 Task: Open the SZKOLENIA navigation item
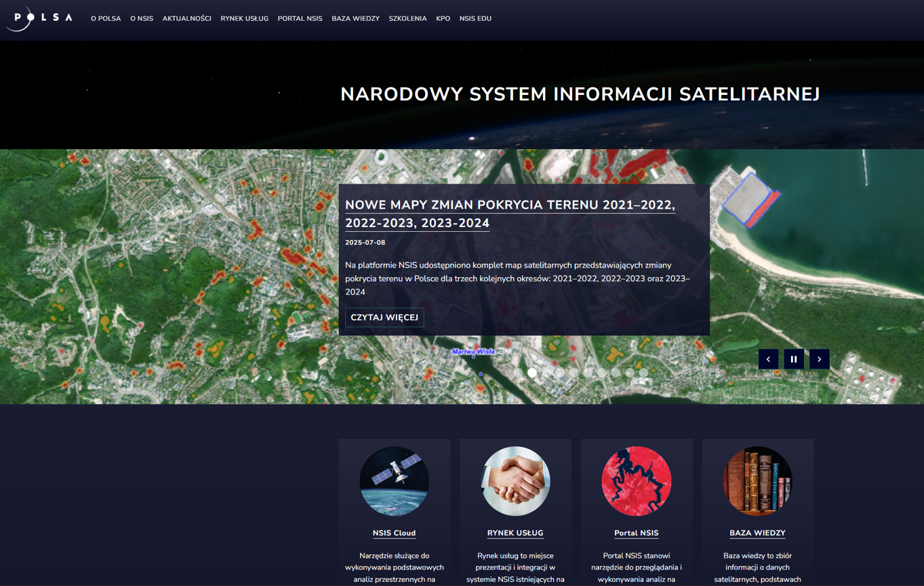pos(407,19)
